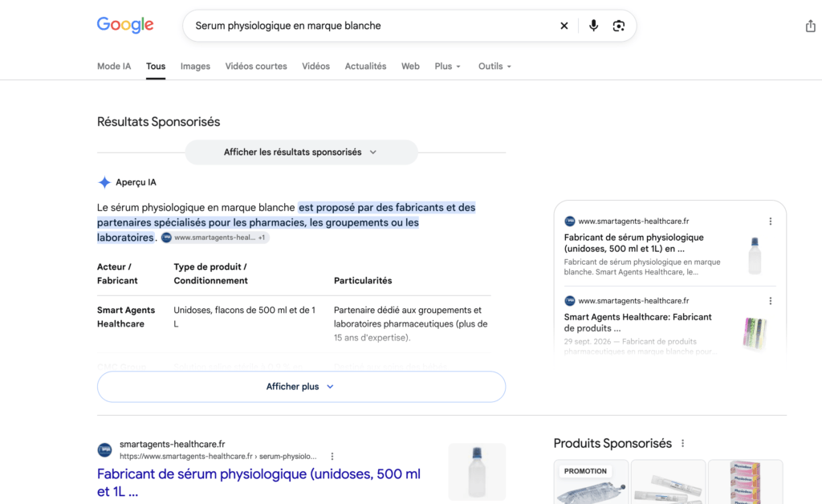This screenshot has height=504, width=822.
Task: Click cell Partenaire dédié aux groupements
Action: (x=411, y=323)
